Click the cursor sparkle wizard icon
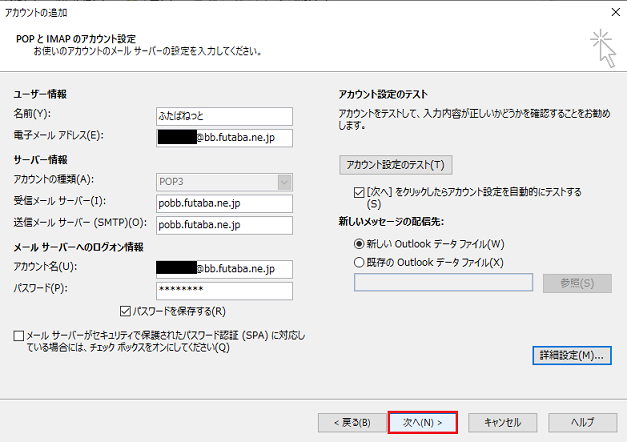 point(603,48)
